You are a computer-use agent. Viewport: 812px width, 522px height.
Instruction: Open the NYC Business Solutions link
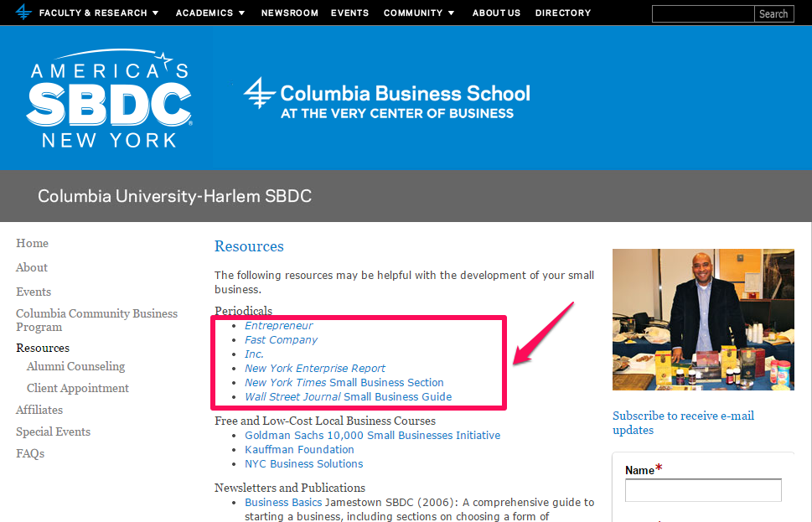pyautogui.click(x=304, y=464)
